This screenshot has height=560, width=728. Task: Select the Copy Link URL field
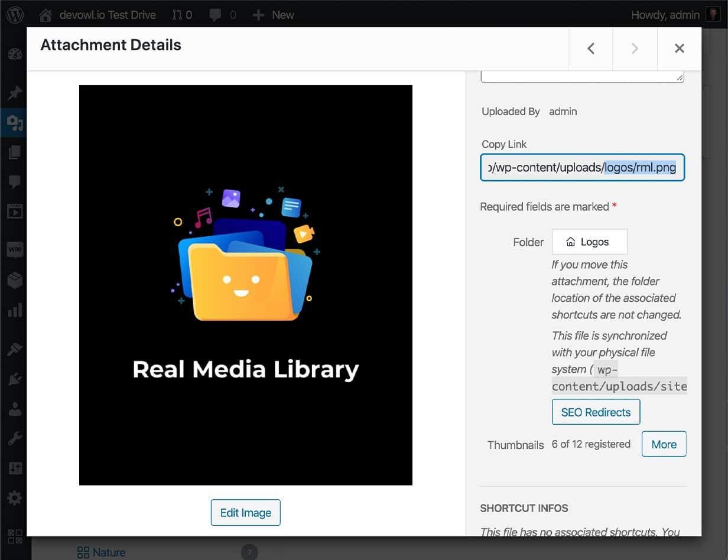(x=582, y=167)
